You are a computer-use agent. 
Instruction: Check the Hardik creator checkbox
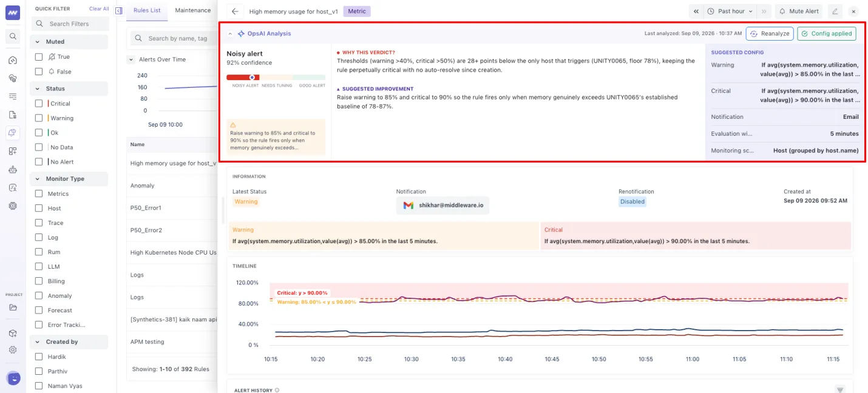tap(39, 357)
